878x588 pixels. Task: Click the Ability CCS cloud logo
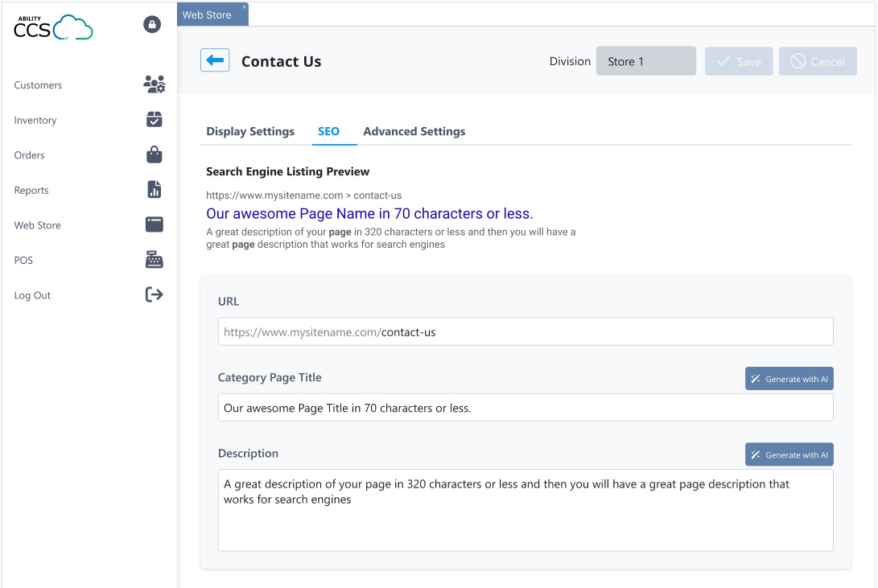pos(52,27)
